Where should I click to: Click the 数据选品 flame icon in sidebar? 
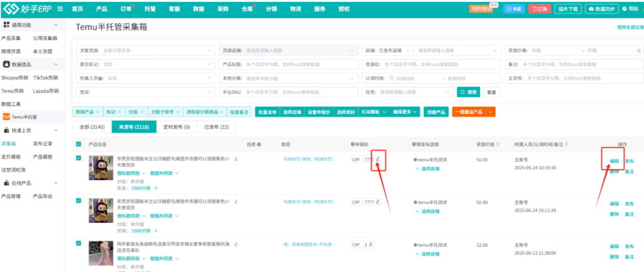6,64
